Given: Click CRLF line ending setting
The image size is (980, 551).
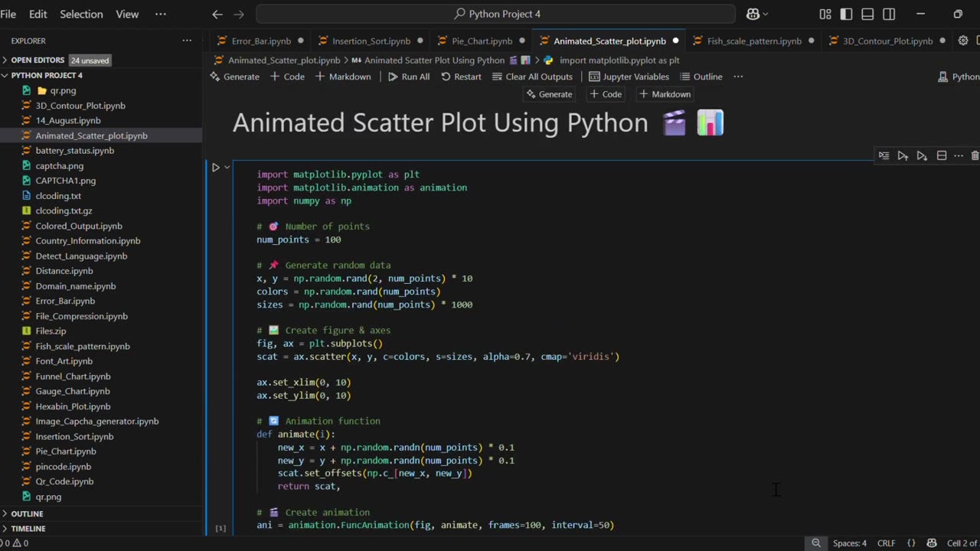Looking at the screenshot, I should [887, 543].
